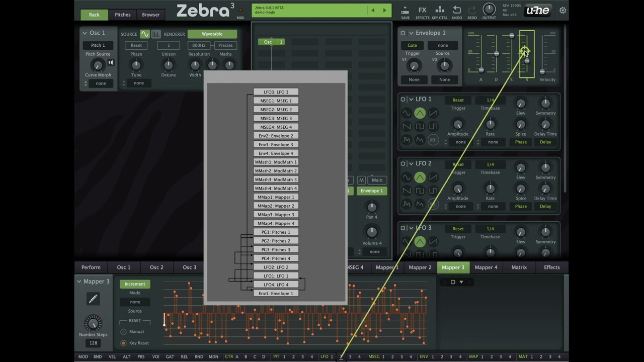Open the Mapper 3 Source none dropdown

click(x=135, y=302)
